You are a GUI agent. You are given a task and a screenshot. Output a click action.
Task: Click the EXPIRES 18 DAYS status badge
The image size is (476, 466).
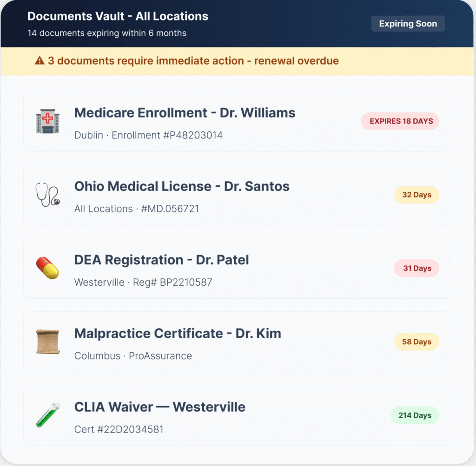400,121
